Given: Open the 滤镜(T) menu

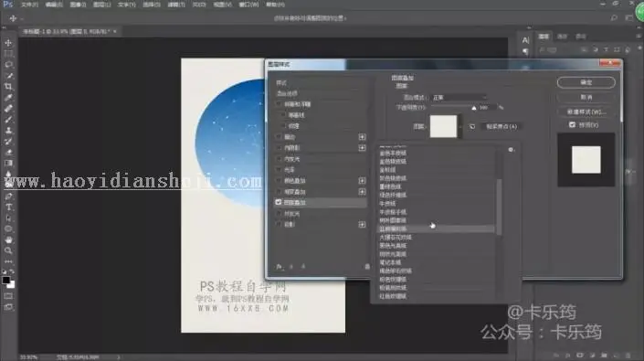Looking at the screenshot, I should [x=175, y=5].
